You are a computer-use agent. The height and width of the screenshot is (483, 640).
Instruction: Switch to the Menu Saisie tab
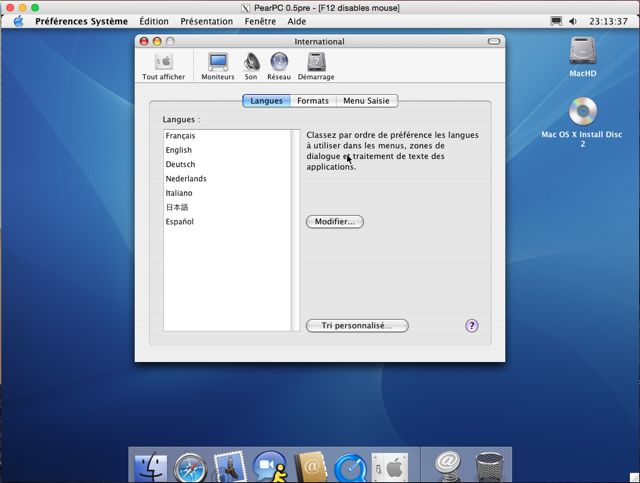pyautogui.click(x=367, y=101)
